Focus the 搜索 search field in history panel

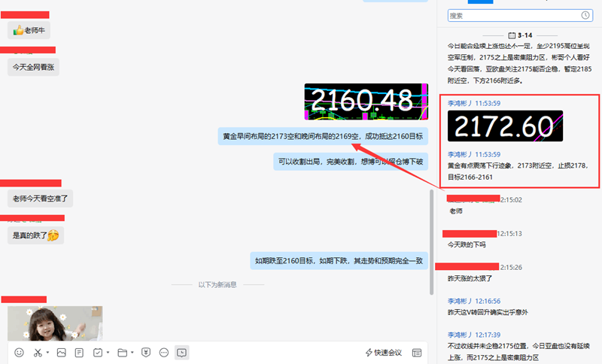[x=520, y=15]
